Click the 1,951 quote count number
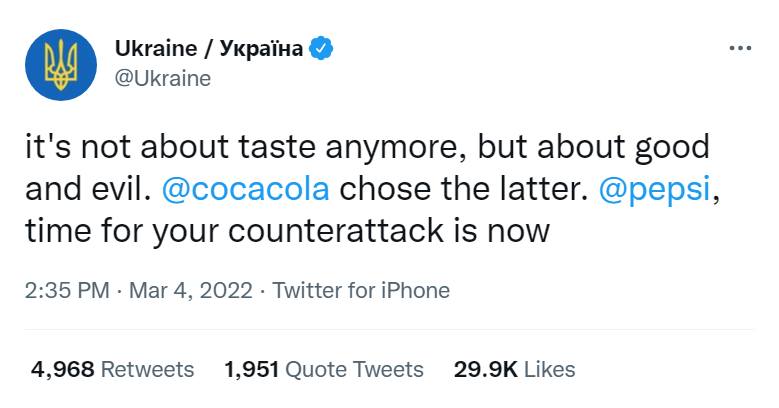Image resolution: width=779 pixels, height=408 pixels. (251, 369)
